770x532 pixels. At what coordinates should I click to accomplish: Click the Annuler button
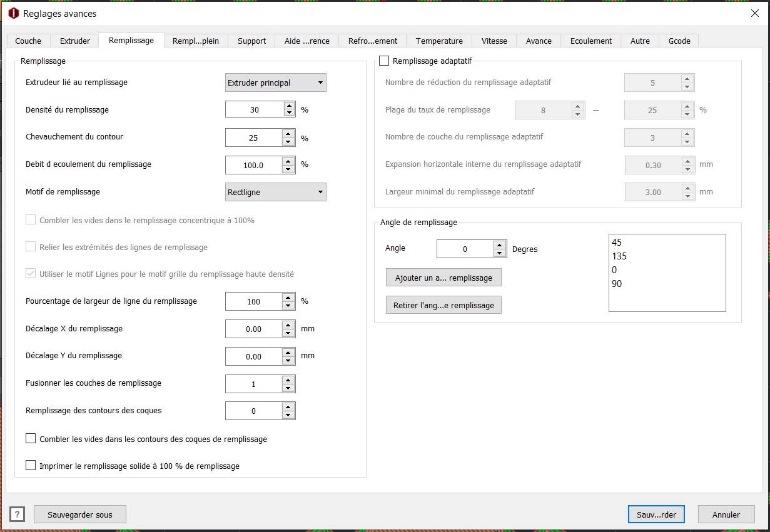[x=726, y=514]
